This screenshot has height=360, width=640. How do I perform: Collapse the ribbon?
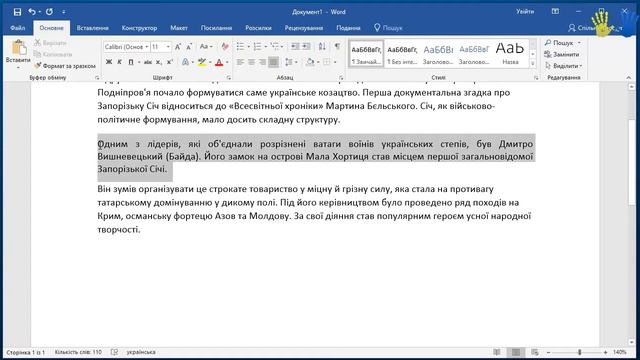pos(628,78)
